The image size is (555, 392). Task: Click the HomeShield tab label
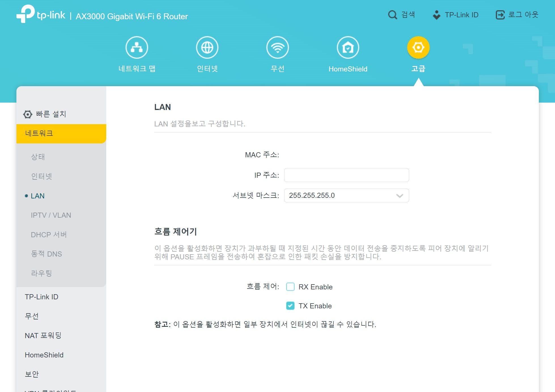pyautogui.click(x=348, y=69)
